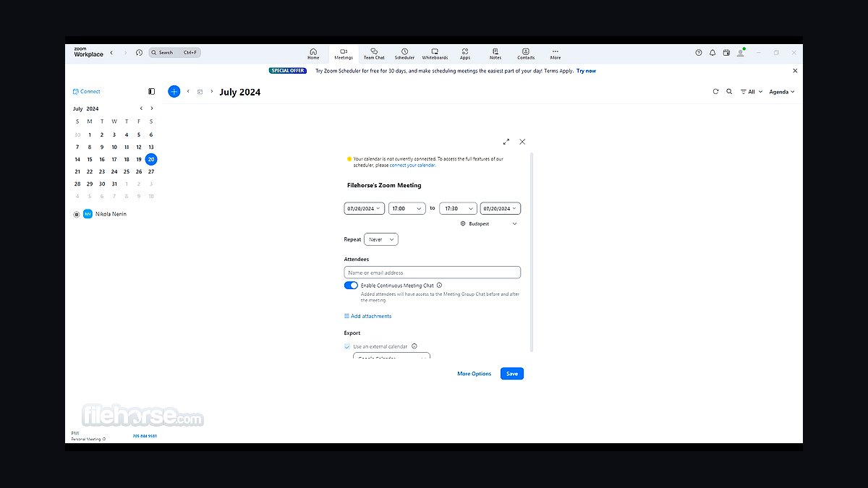868x488 pixels.
Task: Open the start date 07/20/2024 dropdown
Action: tap(364, 208)
